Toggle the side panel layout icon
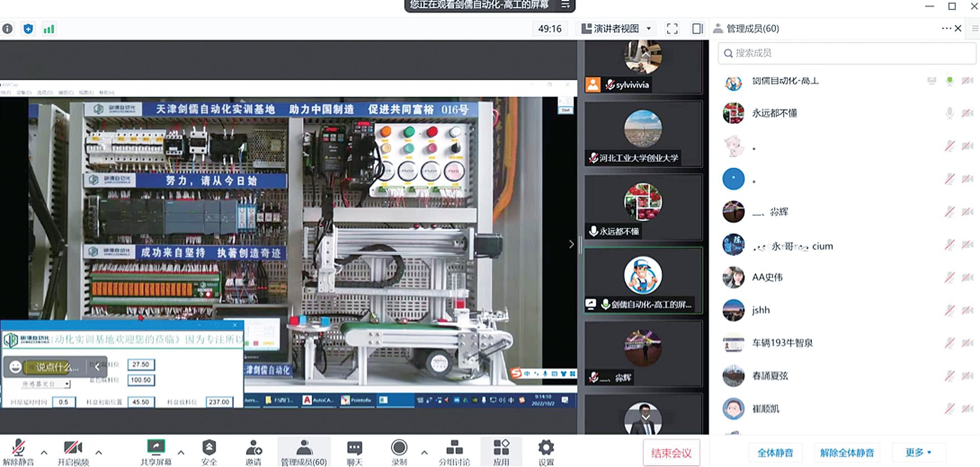The width and height of the screenshot is (980, 467). click(697, 29)
